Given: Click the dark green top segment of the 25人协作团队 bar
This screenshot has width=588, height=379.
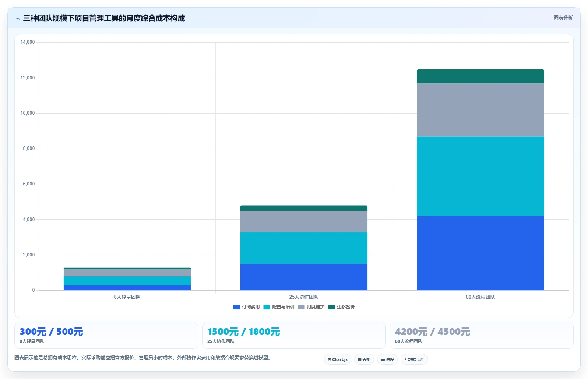Looking at the screenshot, I should 304,208.
